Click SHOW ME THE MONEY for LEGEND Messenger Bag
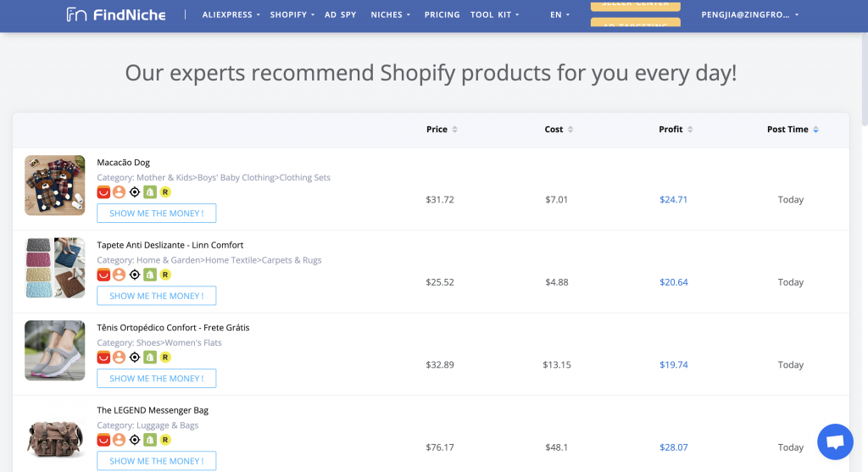 click(157, 461)
